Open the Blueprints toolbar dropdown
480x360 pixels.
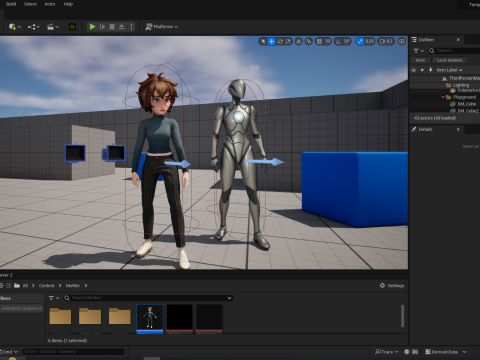click(x=34, y=27)
